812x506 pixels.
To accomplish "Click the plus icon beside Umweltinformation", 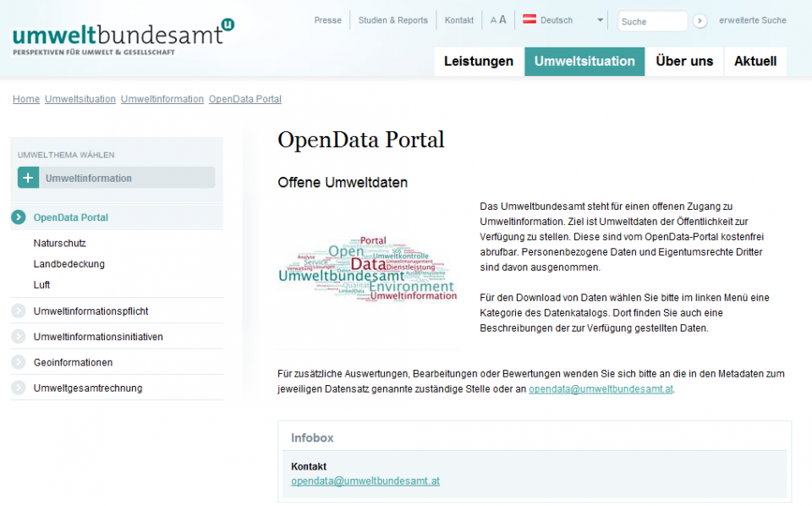I will pyautogui.click(x=28, y=178).
